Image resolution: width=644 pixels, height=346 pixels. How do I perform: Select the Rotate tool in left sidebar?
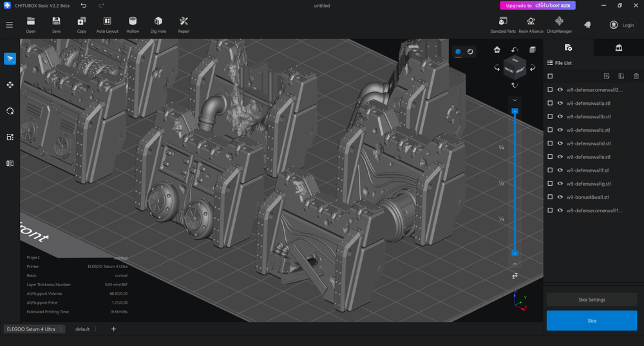(x=10, y=111)
